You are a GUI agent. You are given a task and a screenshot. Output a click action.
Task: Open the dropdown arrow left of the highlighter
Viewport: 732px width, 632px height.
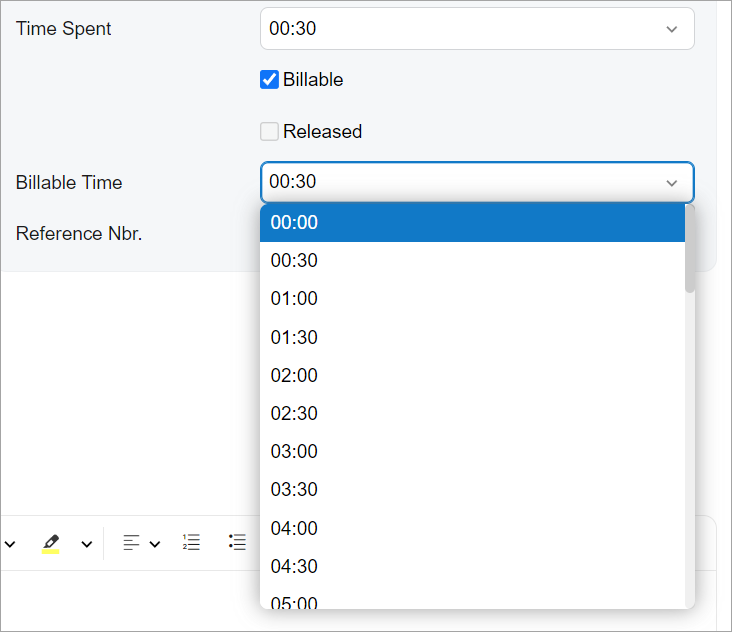tap(10, 544)
